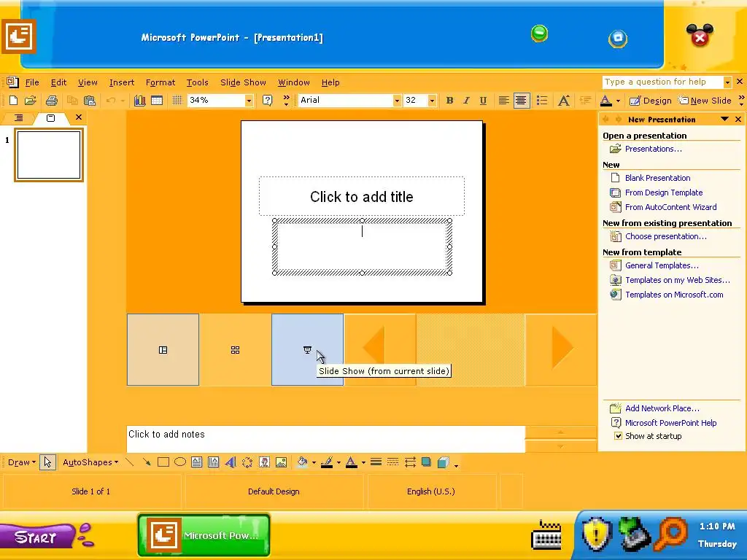
Task: Insert a New Slide
Action: coord(705,101)
